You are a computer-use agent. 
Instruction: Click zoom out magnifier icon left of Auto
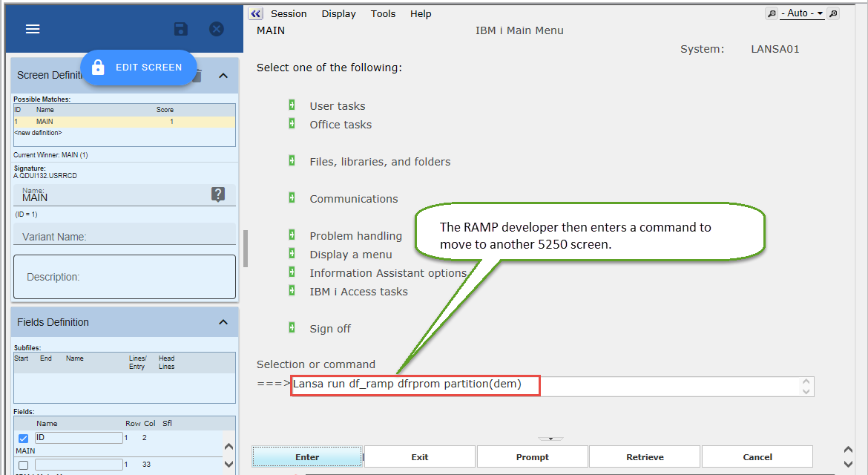(x=772, y=13)
